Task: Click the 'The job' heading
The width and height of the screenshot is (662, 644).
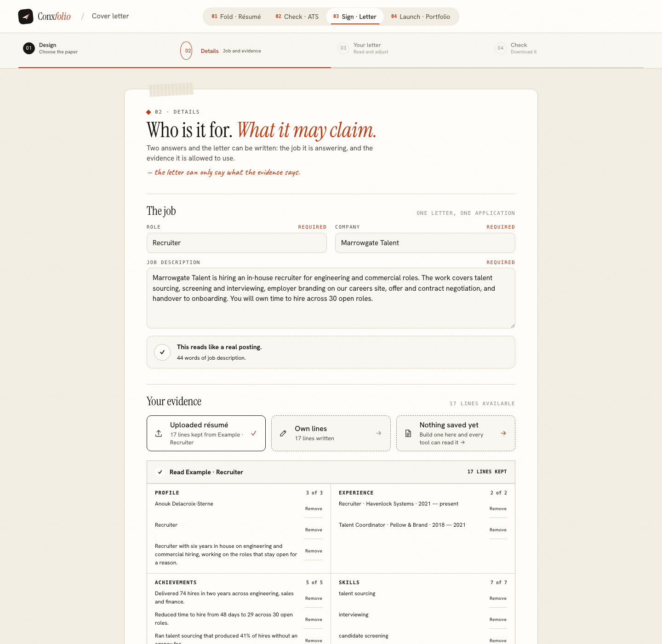Action: pyautogui.click(x=161, y=211)
